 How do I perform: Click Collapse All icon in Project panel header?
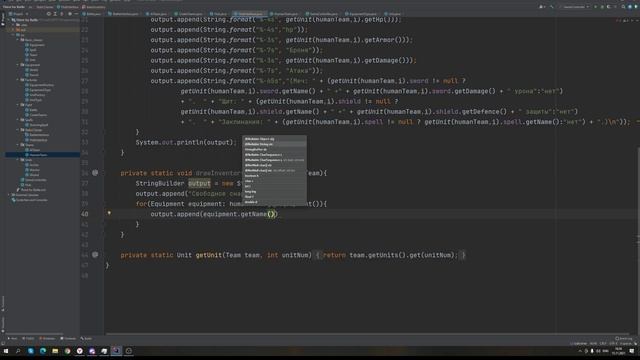(62, 14)
